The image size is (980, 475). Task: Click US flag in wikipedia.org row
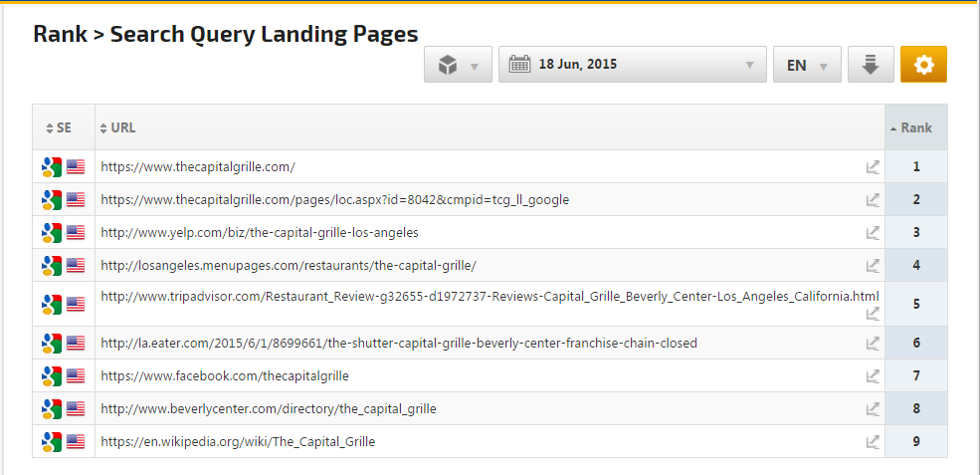tap(76, 441)
